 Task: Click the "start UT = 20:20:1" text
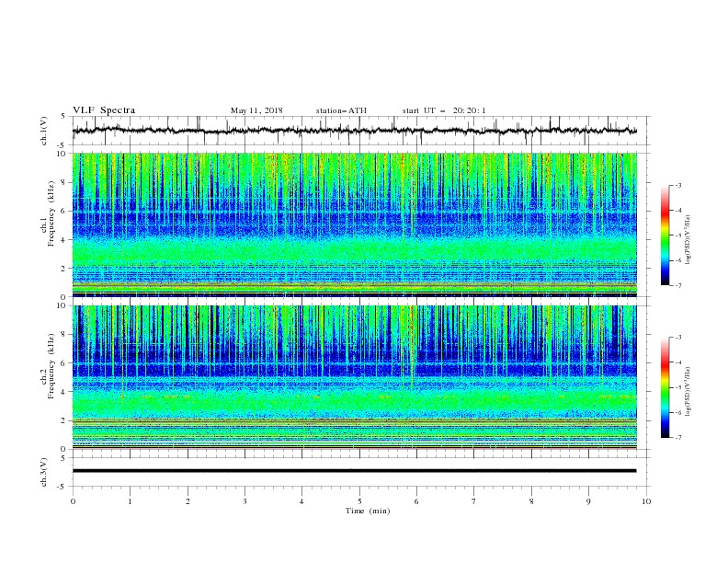[444, 110]
